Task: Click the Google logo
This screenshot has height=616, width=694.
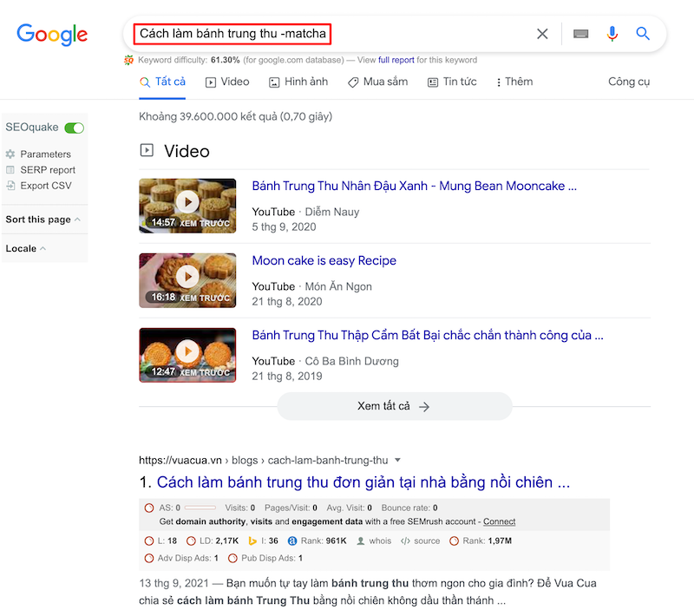Action: pos(51,35)
